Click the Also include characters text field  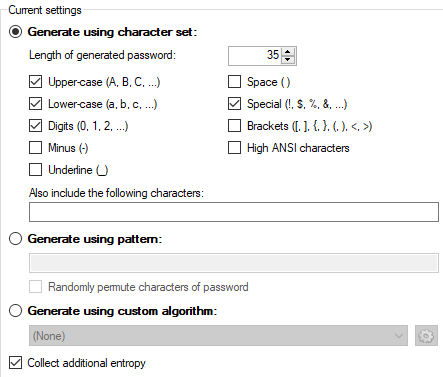coord(234,212)
